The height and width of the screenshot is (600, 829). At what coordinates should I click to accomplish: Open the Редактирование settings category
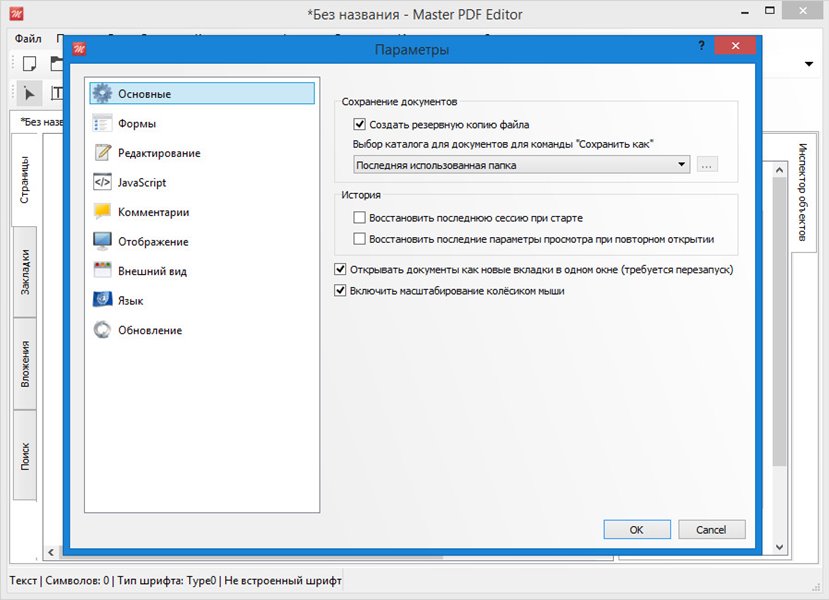pos(158,153)
